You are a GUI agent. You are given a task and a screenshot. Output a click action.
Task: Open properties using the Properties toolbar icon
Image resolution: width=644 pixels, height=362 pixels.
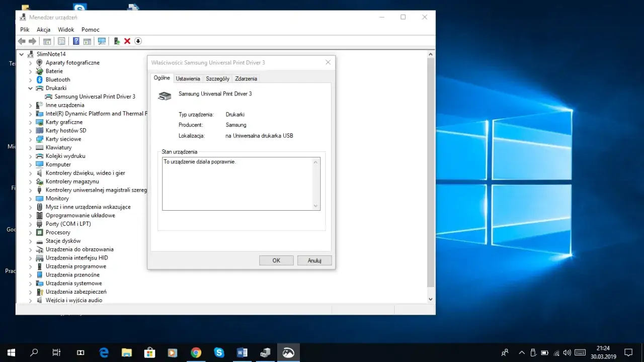pyautogui.click(x=61, y=41)
